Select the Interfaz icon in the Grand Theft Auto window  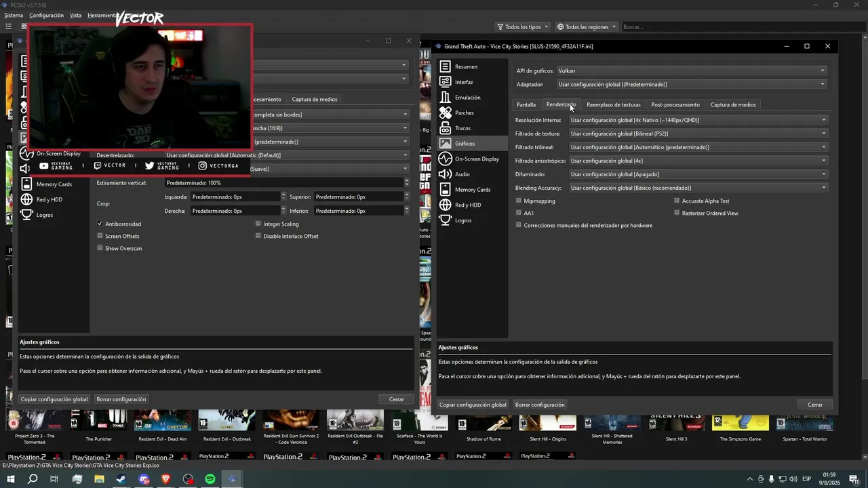point(445,82)
